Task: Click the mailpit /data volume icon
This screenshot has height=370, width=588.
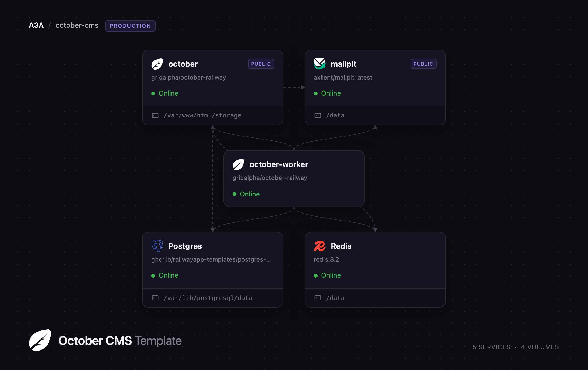Action: click(318, 116)
